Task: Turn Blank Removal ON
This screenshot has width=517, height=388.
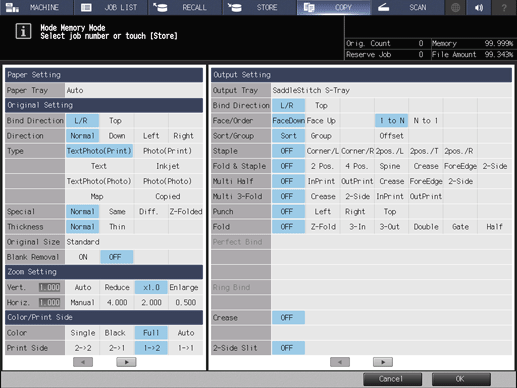Action: 83,257
